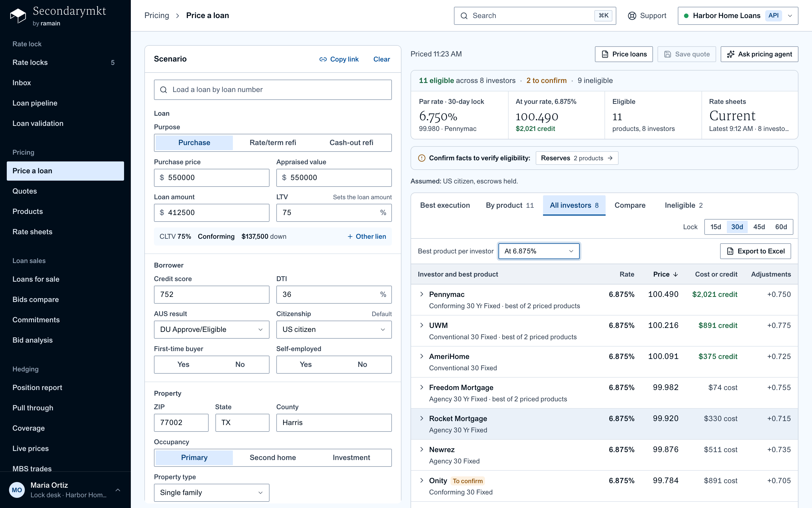
Task: Switch to By product tab
Action: pyautogui.click(x=509, y=205)
